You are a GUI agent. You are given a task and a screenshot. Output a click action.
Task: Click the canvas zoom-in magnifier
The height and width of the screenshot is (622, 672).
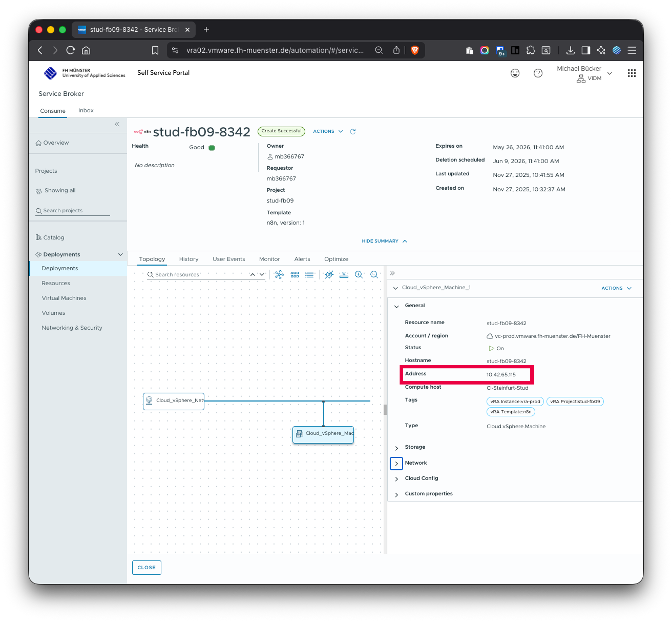coord(359,275)
